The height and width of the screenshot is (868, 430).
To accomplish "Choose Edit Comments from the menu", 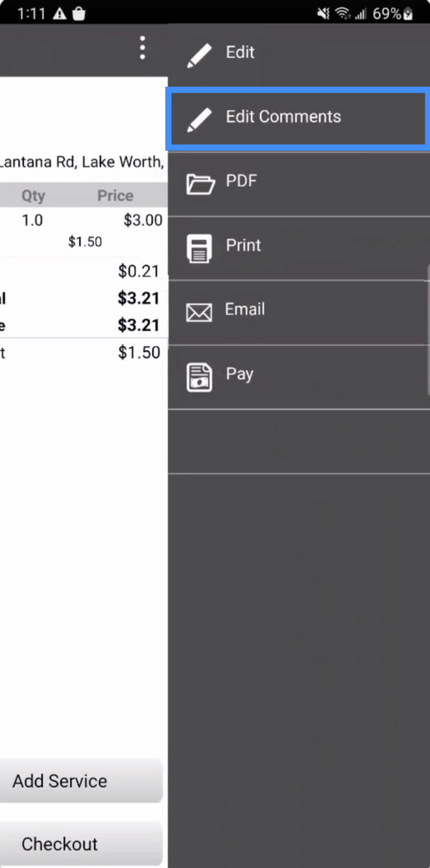I will click(283, 116).
